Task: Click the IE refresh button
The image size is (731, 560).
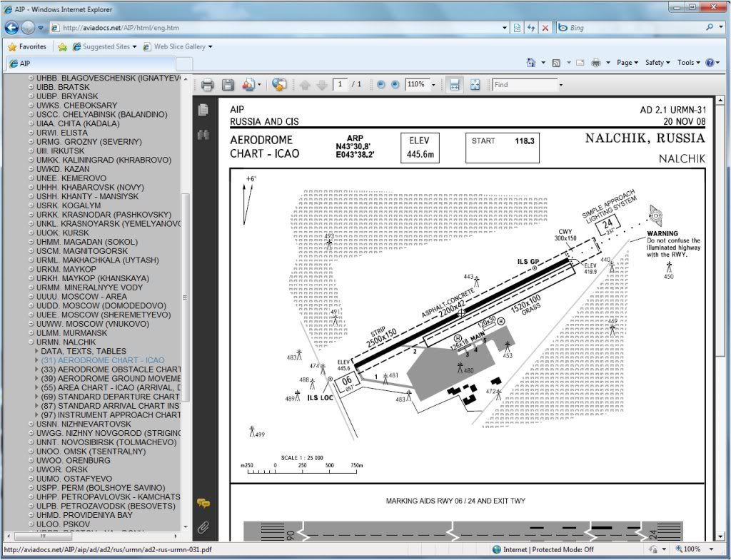Action: tap(530, 28)
